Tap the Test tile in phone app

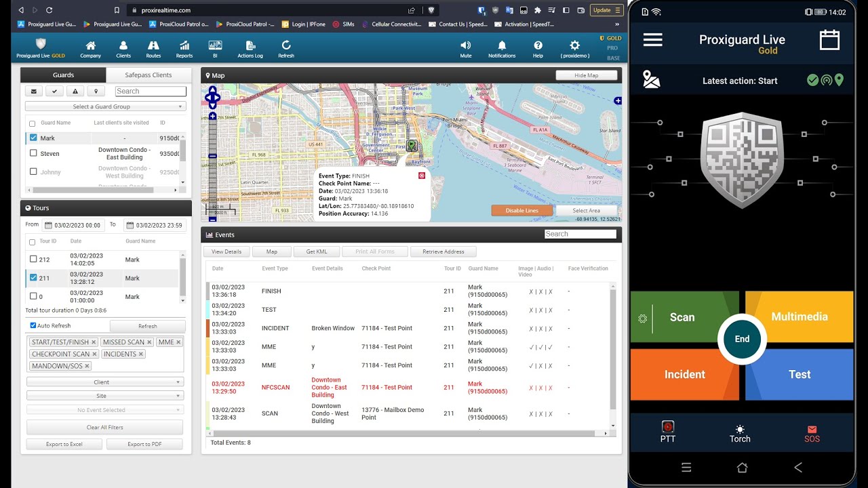800,374
